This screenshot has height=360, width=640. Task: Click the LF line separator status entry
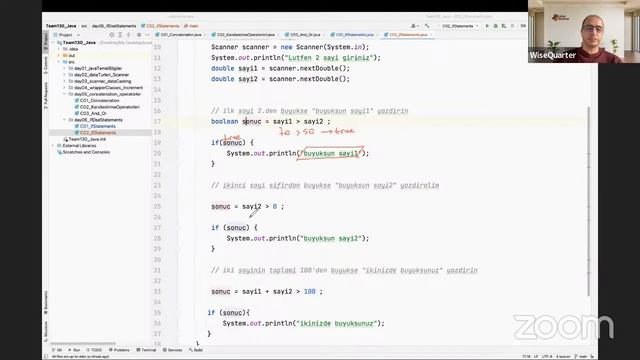tap(536, 356)
